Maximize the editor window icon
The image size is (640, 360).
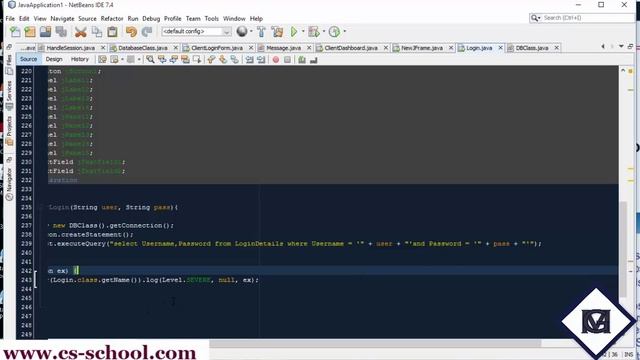coord(631,47)
